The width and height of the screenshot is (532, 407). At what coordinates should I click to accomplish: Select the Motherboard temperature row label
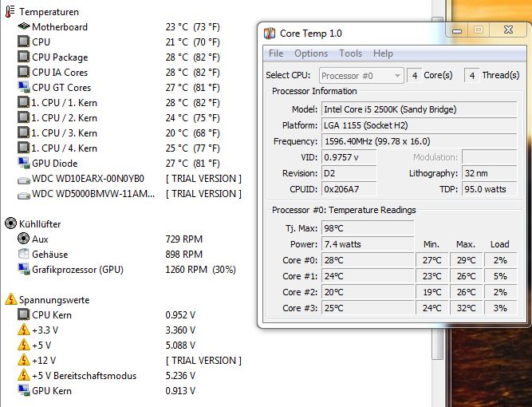[x=60, y=27]
